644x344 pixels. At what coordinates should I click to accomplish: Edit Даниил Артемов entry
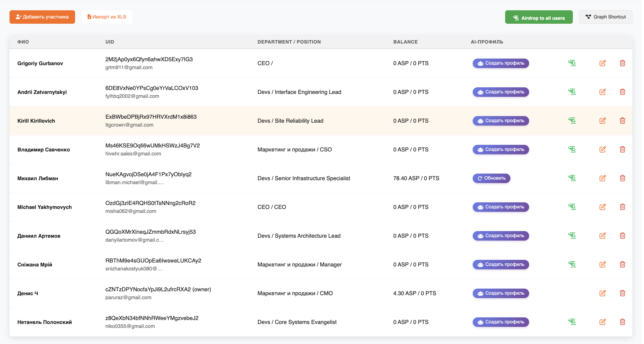click(603, 236)
